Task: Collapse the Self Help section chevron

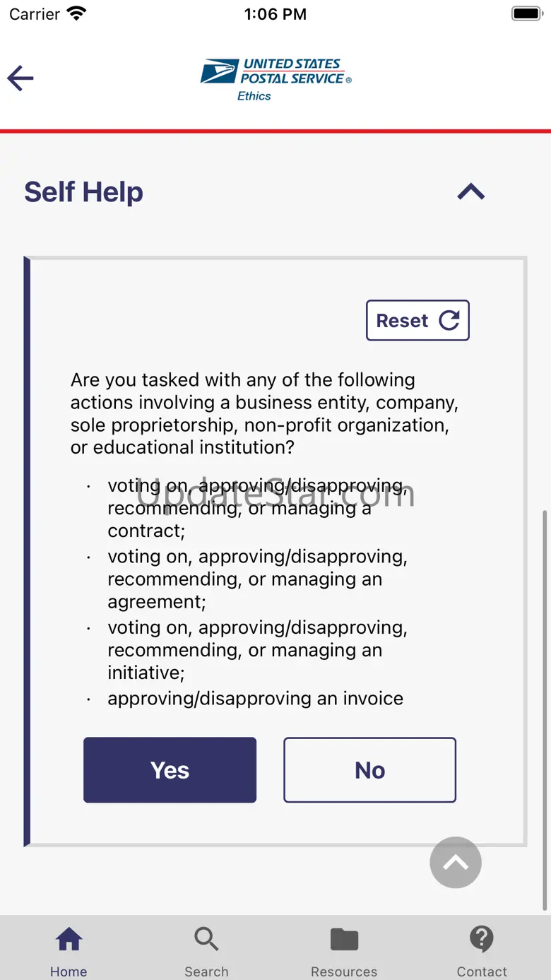Action: tap(470, 192)
